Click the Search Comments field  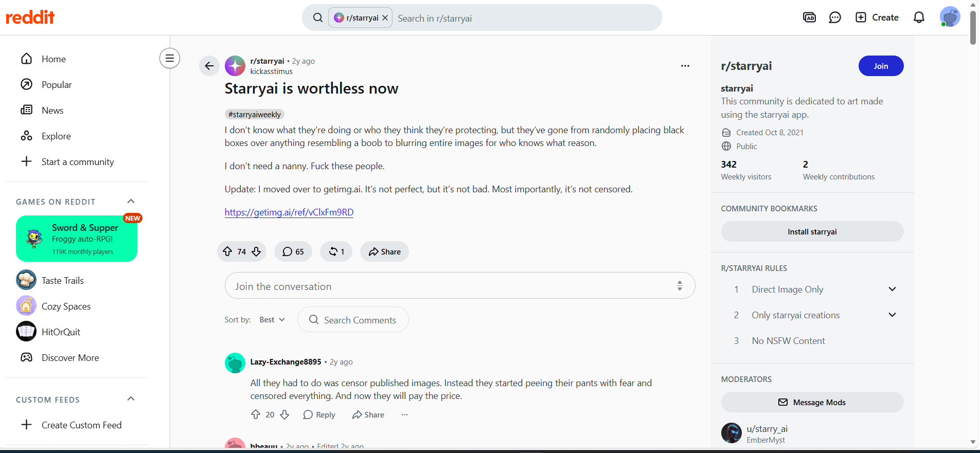point(353,320)
